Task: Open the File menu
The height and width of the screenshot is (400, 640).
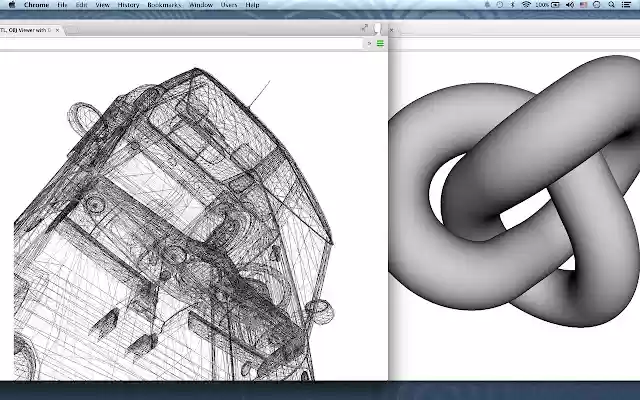Action: pos(62,5)
